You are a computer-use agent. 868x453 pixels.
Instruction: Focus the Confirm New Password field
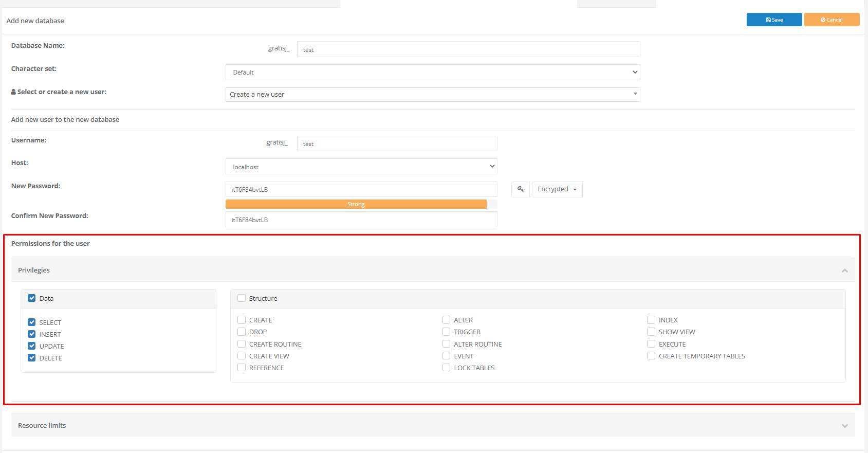[x=361, y=220]
